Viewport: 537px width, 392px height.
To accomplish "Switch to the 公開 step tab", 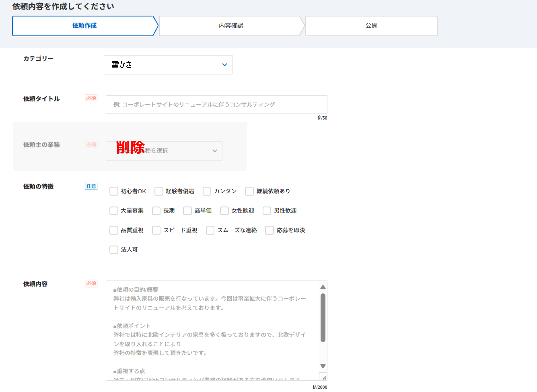I will pos(371,26).
